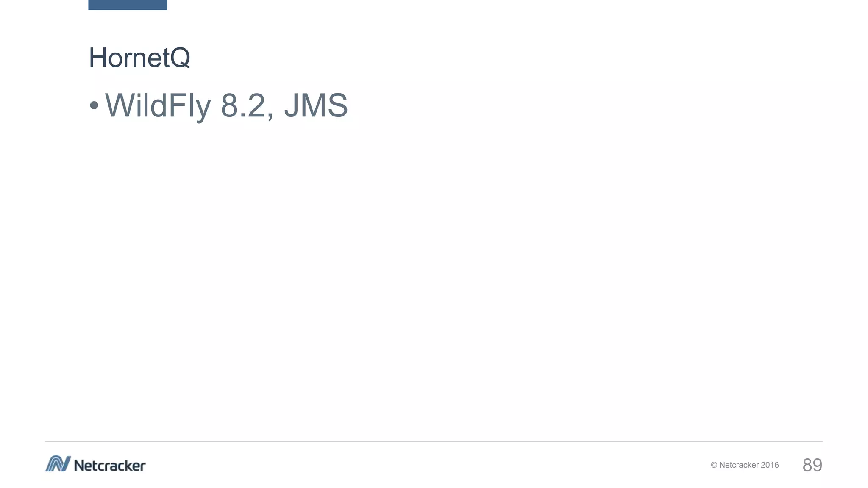
Task: Click the copyright symbol in footer
Action: pos(714,465)
